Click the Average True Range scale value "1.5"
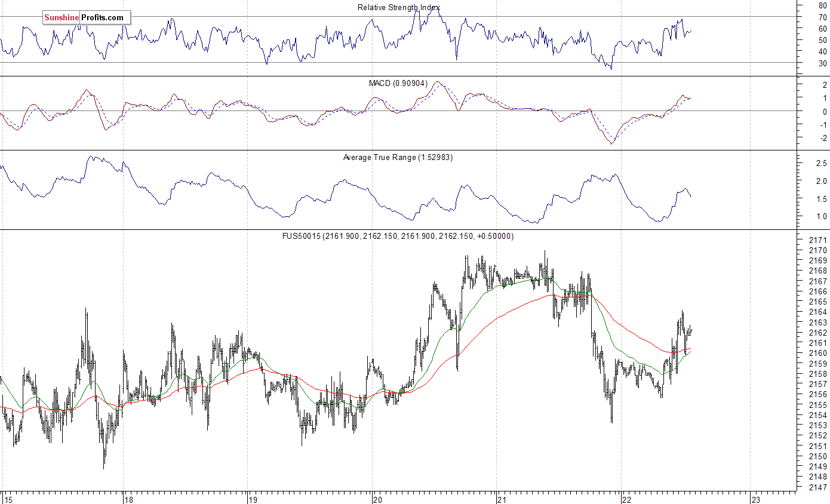The height and width of the screenshot is (504, 830). pos(821,199)
